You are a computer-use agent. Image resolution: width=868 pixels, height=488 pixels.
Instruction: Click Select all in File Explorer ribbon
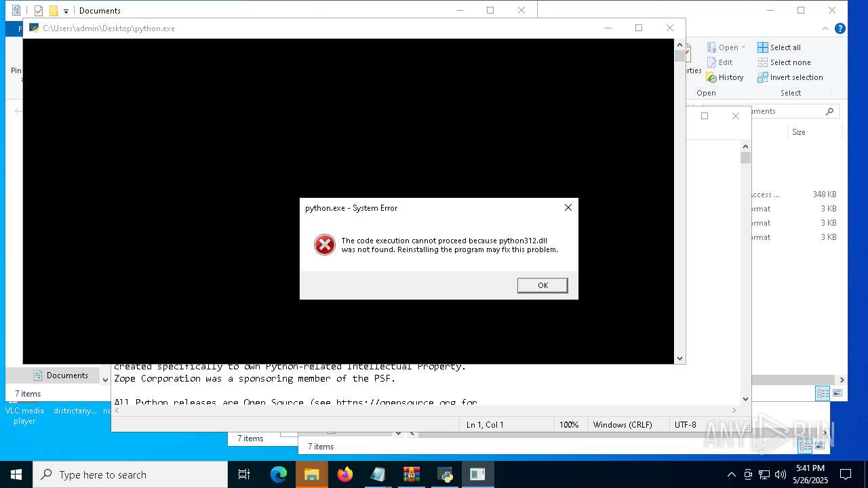click(x=779, y=47)
